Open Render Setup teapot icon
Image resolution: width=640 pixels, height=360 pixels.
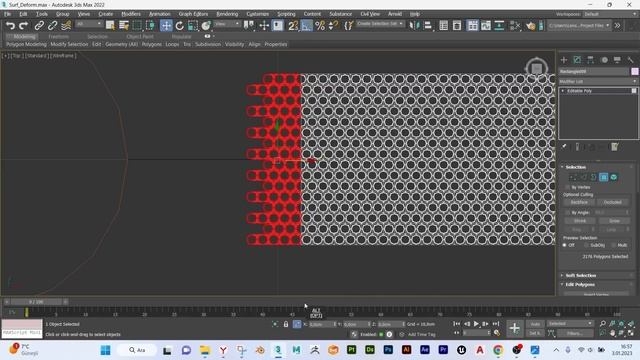(x=530, y=26)
